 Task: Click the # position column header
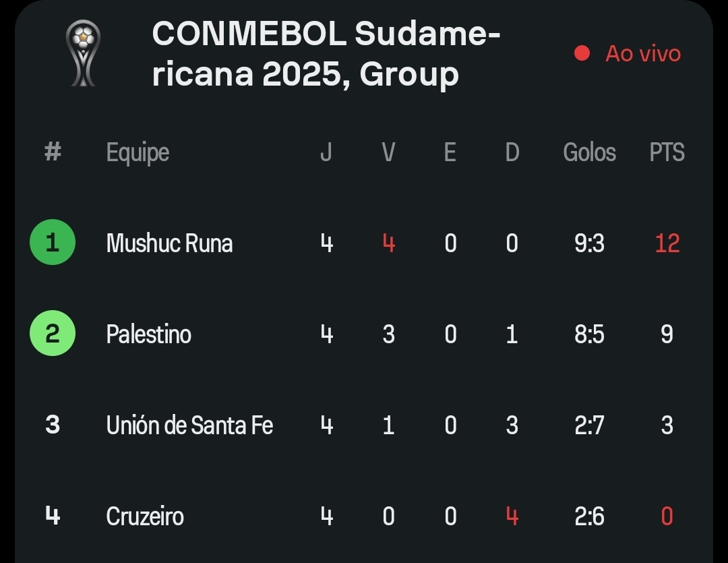[x=53, y=152]
